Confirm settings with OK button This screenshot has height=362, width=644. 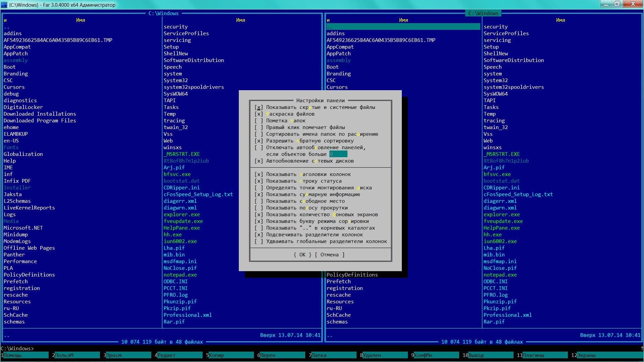point(302,255)
